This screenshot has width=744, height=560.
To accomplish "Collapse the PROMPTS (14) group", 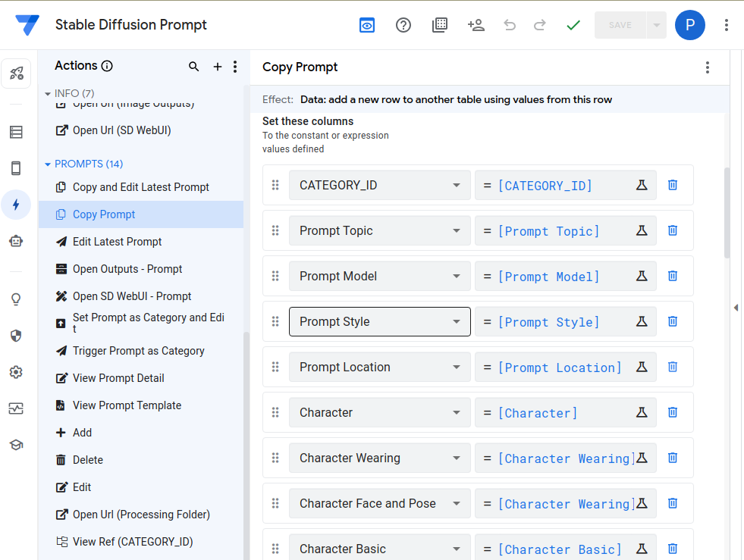I will coord(48,164).
